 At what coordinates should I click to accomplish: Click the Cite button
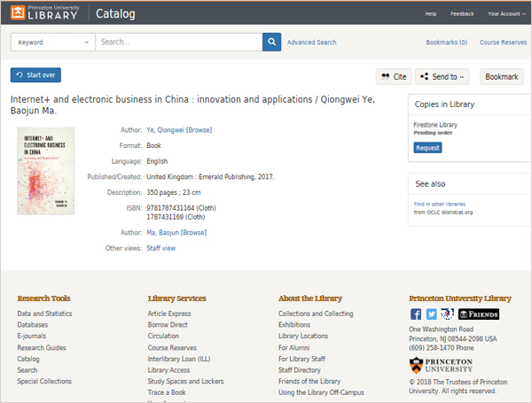pyautogui.click(x=394, y=76)
